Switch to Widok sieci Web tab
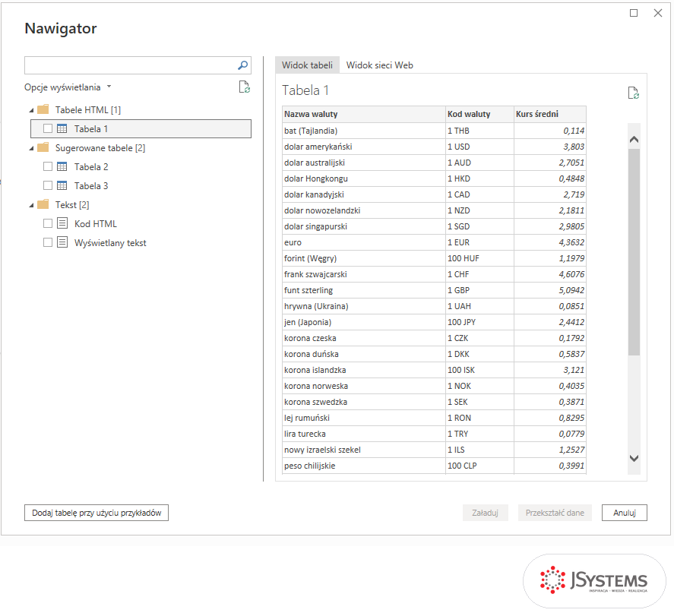This screenshot has width=674, height=616. coord(380,65)
